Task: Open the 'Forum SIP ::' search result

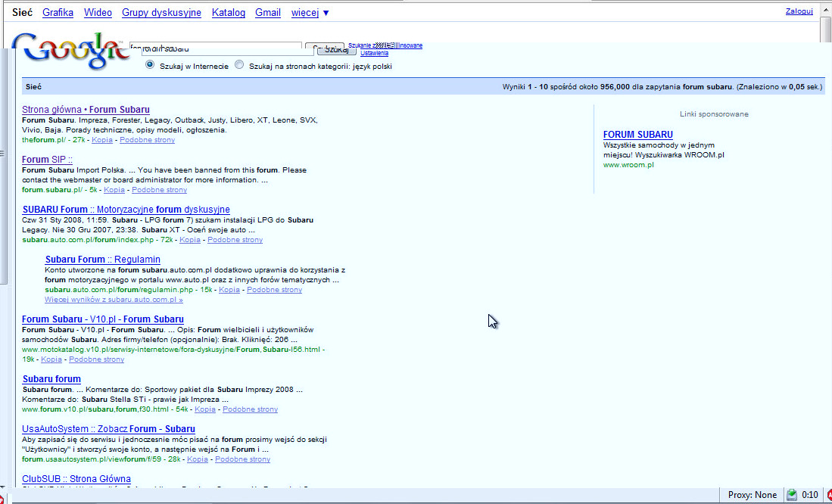Action: coord(47,160)
